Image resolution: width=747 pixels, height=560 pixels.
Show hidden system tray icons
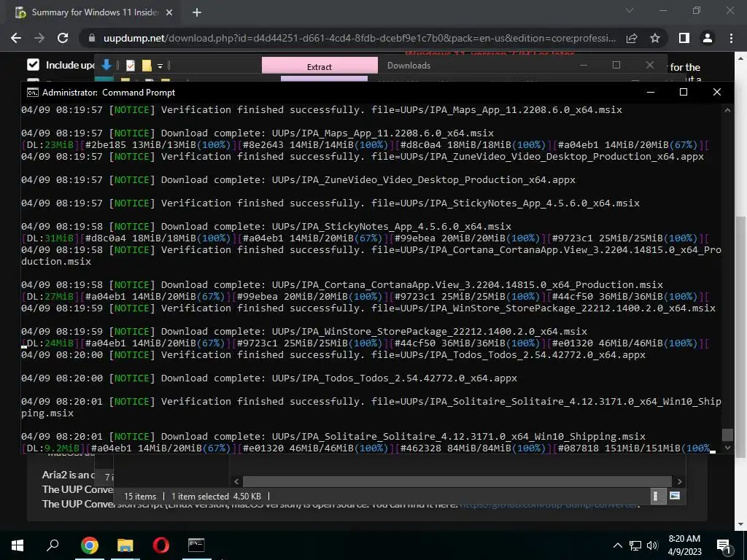(617, 545)
